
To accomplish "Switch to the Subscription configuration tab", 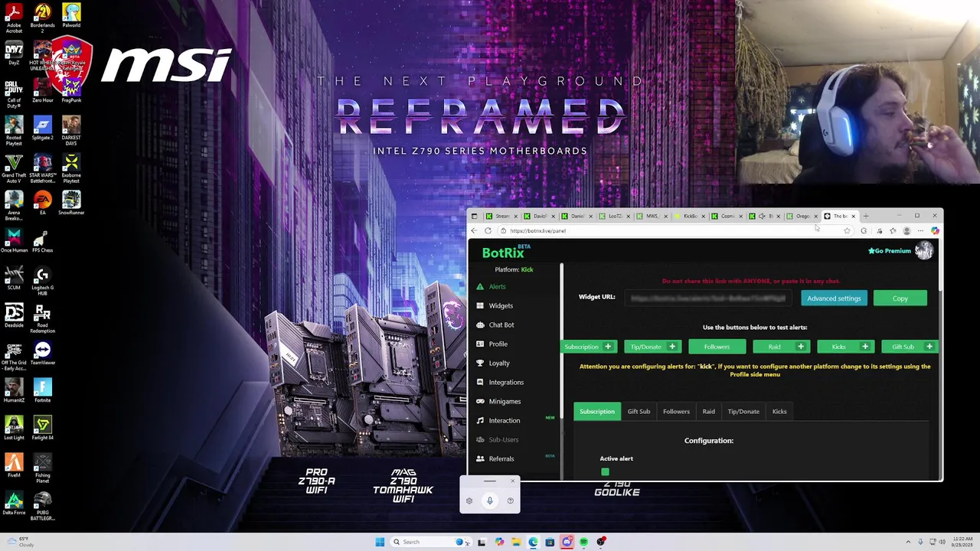I will (597, 412).
